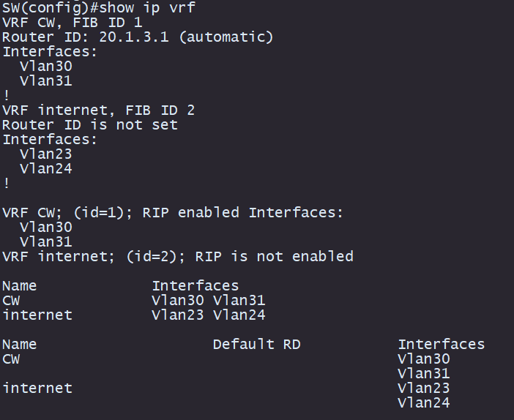Click 'RIP is not enabled' text
Image resolution: width=514 pixels, height=420 pixels.
point(274,256)
